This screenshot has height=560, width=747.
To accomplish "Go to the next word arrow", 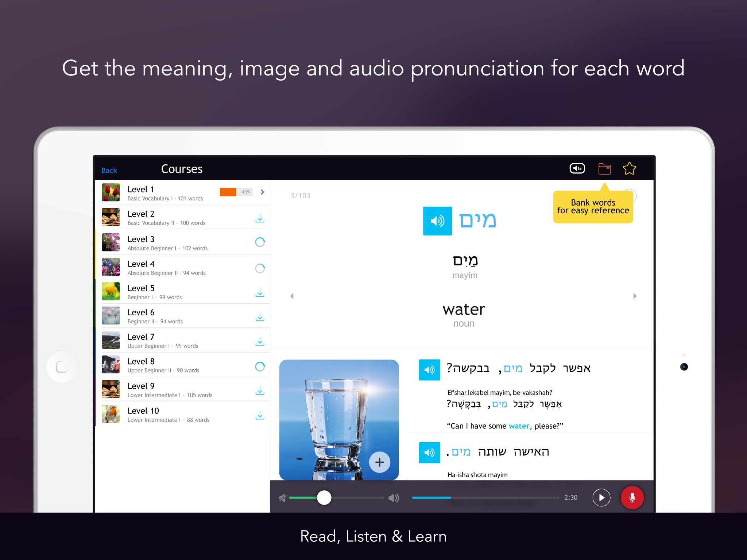I will point(635,296).
